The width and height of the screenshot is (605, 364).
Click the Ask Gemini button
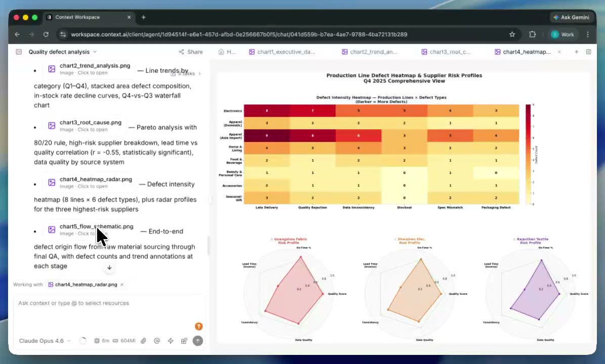[x=572, y=17]
